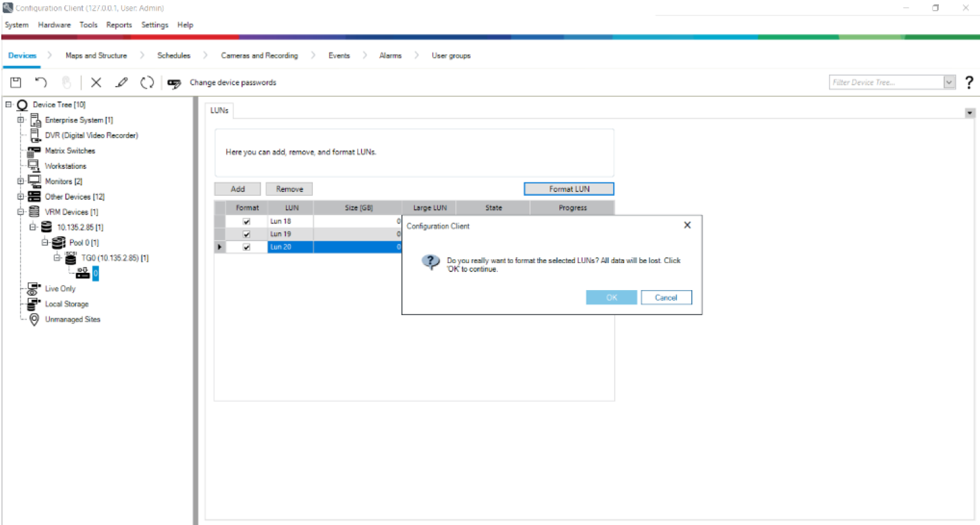Click the Undo arrow icon
The height and width of the screenshot is (525, 980).
coord(41,82)
